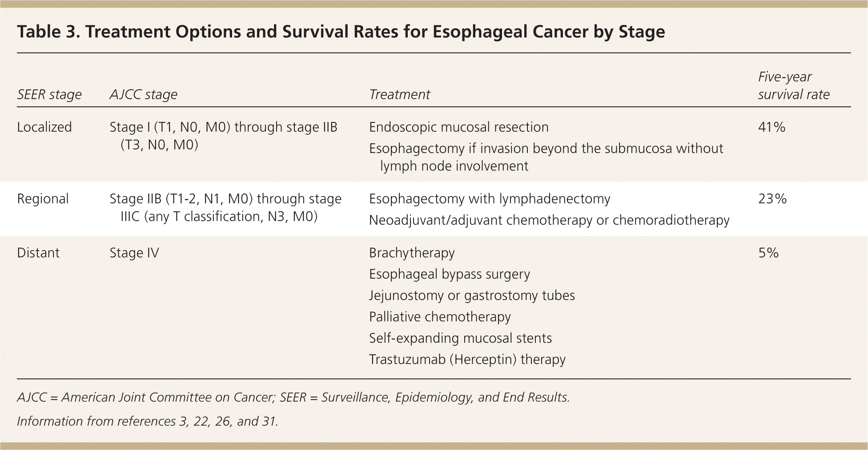Click the Brachytherapy treatment entry
The width and height of the screenshot is (868, 450).
coord(412,253)
